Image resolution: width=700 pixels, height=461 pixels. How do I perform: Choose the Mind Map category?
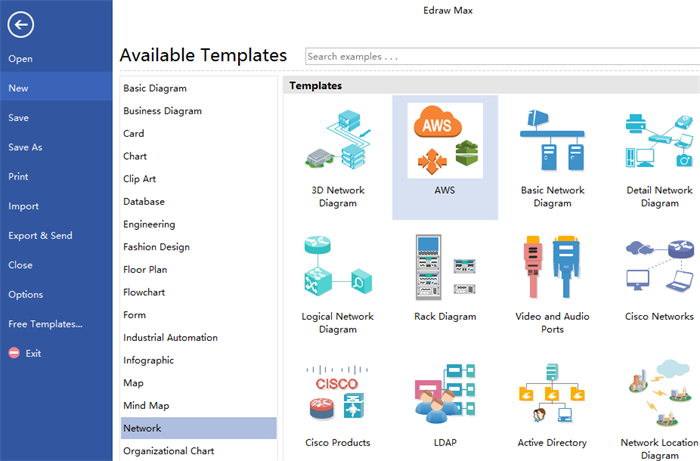pyautogui.click(x=146, y=406)
